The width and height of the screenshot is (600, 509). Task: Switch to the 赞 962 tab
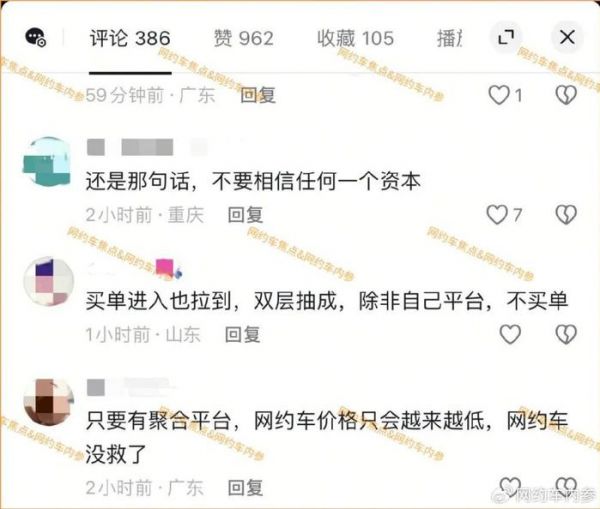pos(243,38)
